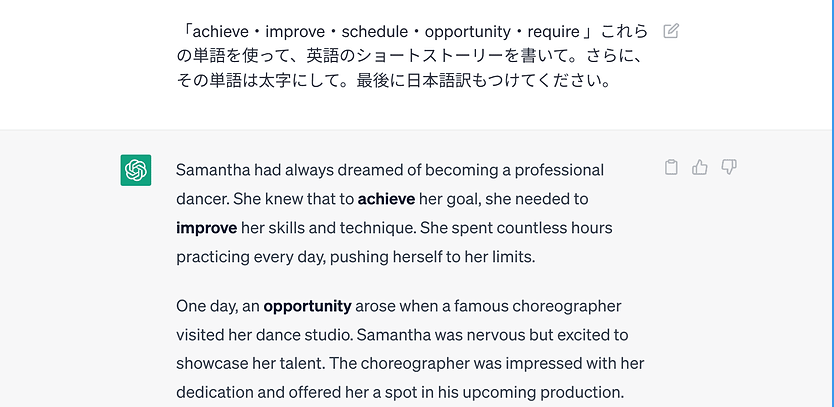Click the green ChatGPT logo avatar
Screen dimensions: 834x407
pos(136,170)
